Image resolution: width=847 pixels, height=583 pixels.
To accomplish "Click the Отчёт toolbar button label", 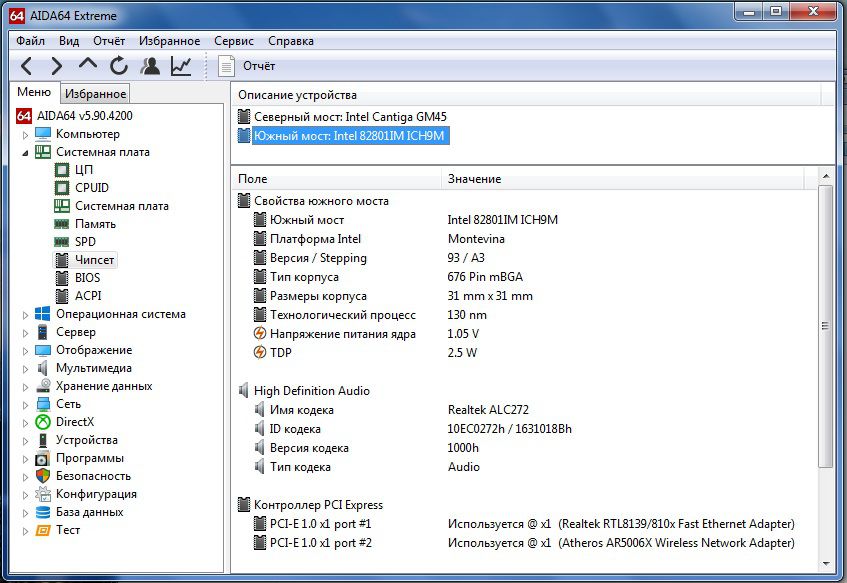I will click(259, 66).
